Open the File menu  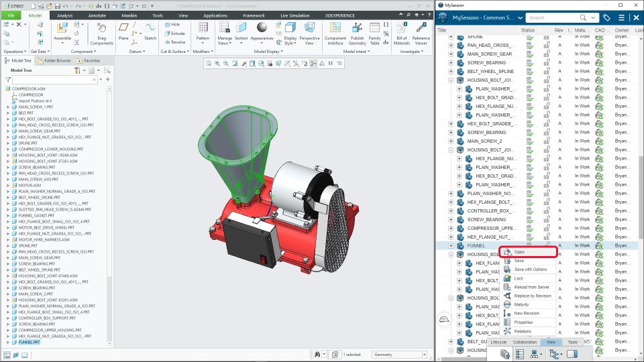click(11, 15)
